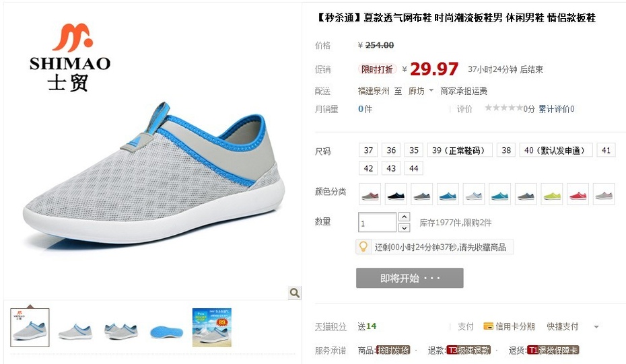Viewport: 626px width, 364px height.
Task: Click the magnifier zoom icon on the product image
Action: click(295, 293)
